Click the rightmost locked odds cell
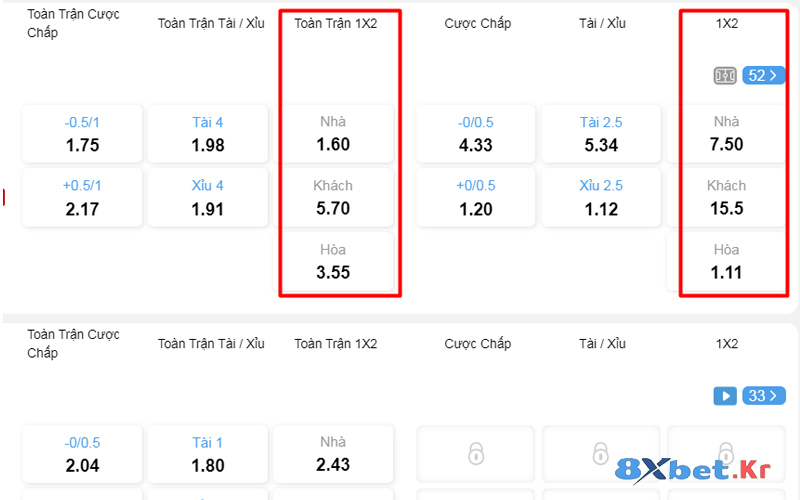The width and height of the screenshot is (800, 500). click(x=727, y=454)
